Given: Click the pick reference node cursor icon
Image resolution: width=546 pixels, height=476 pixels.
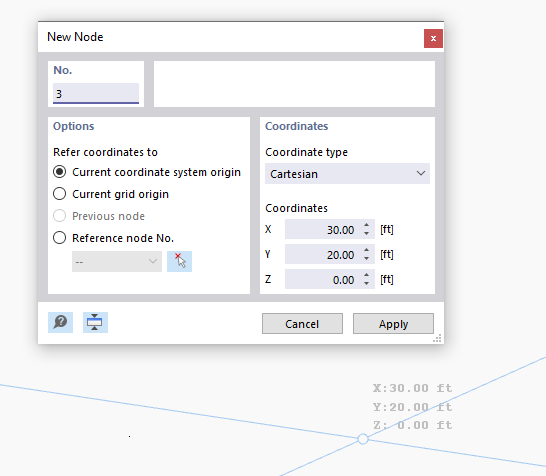Looking at the screenshot, I should coord(179,261).
